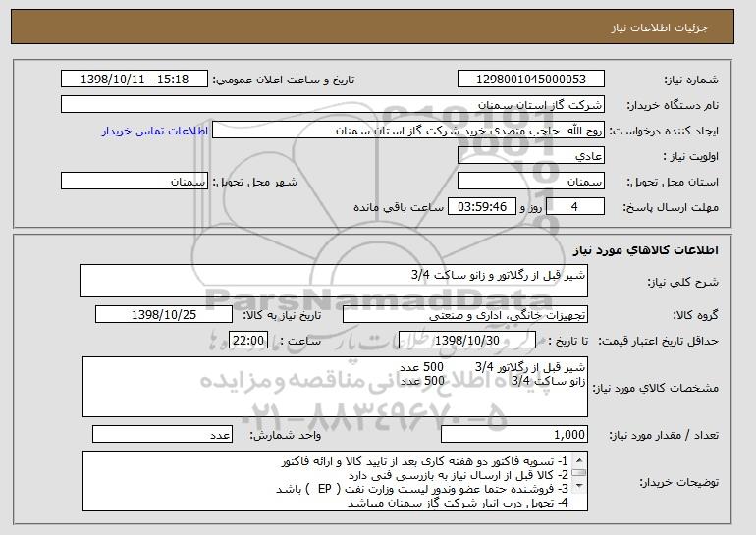Click the label اولویت نیاز
Viewport: 756px width, 535px height.
[690, 156]
